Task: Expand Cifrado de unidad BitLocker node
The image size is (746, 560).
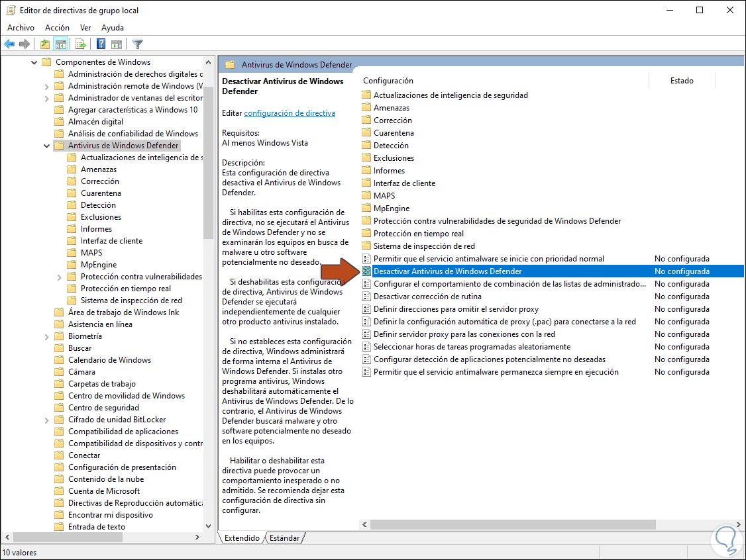Action: (46, 420)
